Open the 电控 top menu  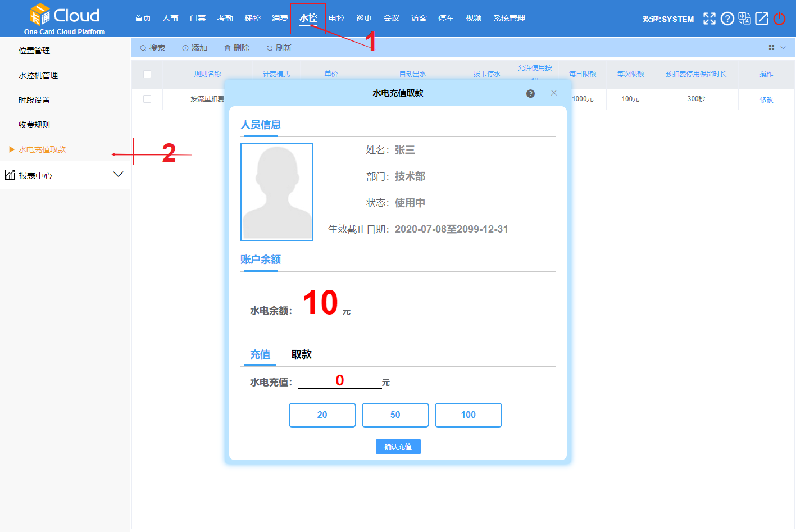(336, 19)
